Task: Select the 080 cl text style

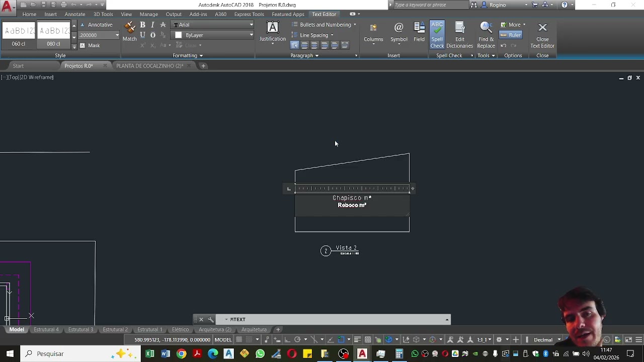Action: tap(53, 35)
